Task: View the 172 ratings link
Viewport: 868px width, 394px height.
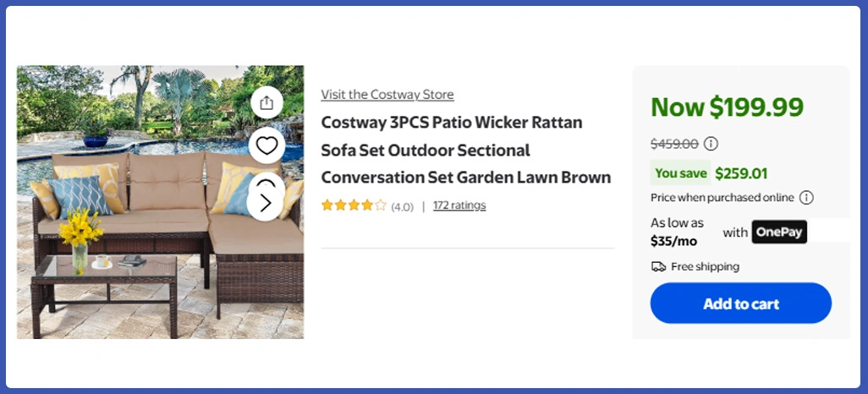Action: pos(459,205)
